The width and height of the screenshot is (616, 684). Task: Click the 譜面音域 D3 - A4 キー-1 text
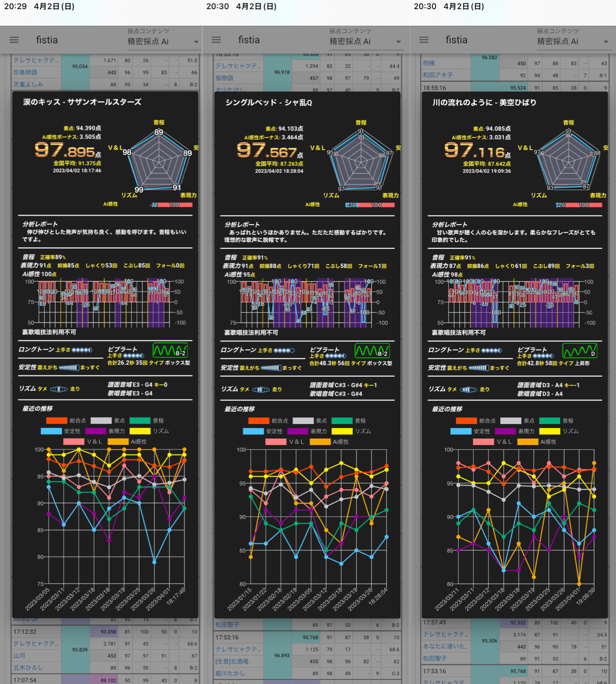click(548, 385)
